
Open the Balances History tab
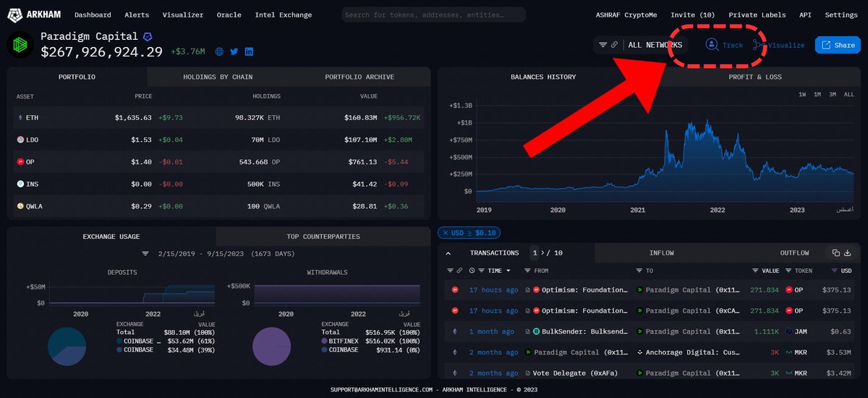tap(543, 77)
